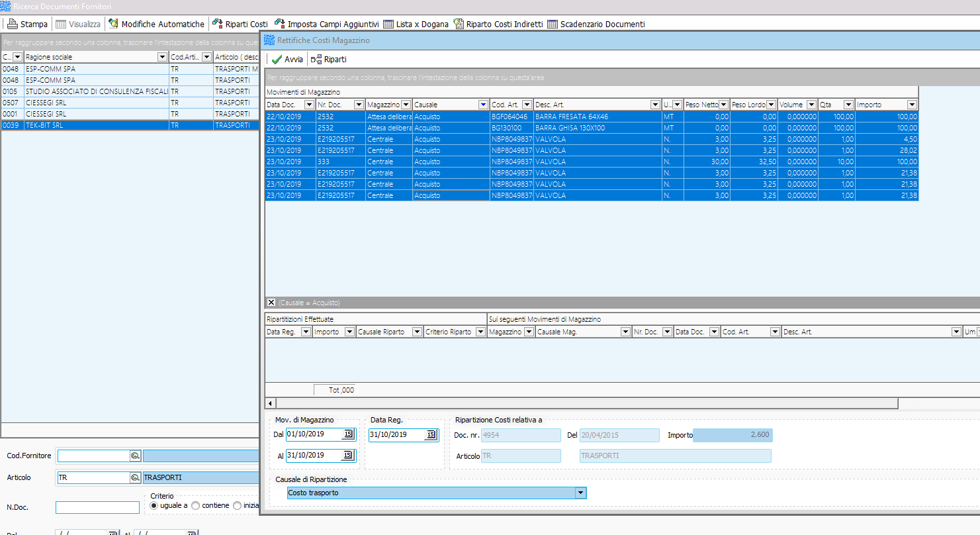The height and width of the screenshot is (535, 980).
Task: Select row BARRA GHISA 130X100
Action: (x=592, y=128)
